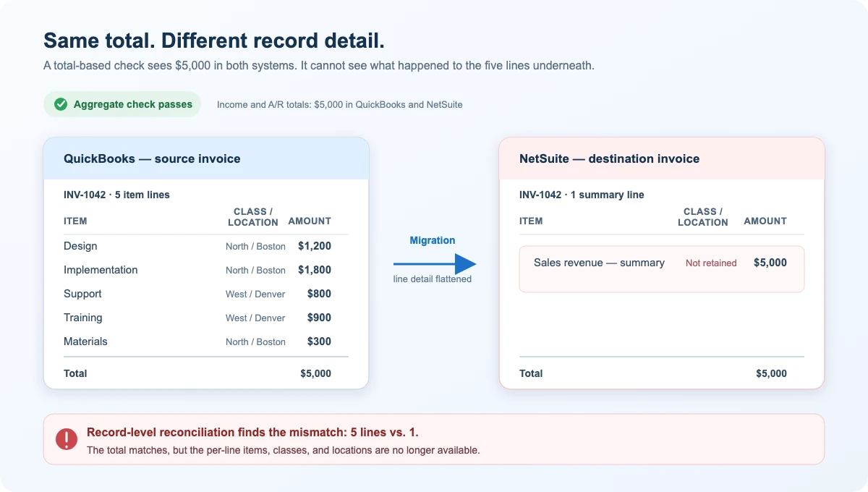
Task: Click the $800 amount for Support
Action: tap(319, 294)
